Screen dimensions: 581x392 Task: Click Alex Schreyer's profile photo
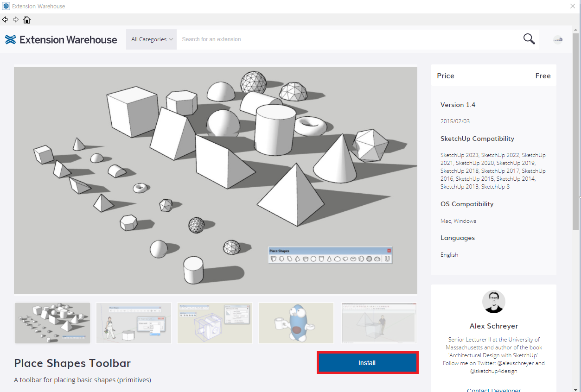click(x=494, y=302)
